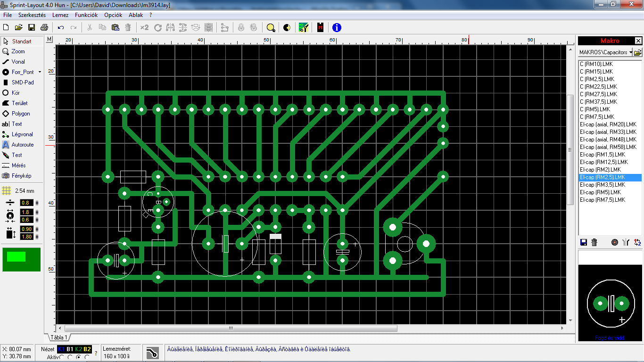Screen dimensions: 644x362
Task: Click the SMD pad 0.90 width field
Action: [x=26, y=229]
